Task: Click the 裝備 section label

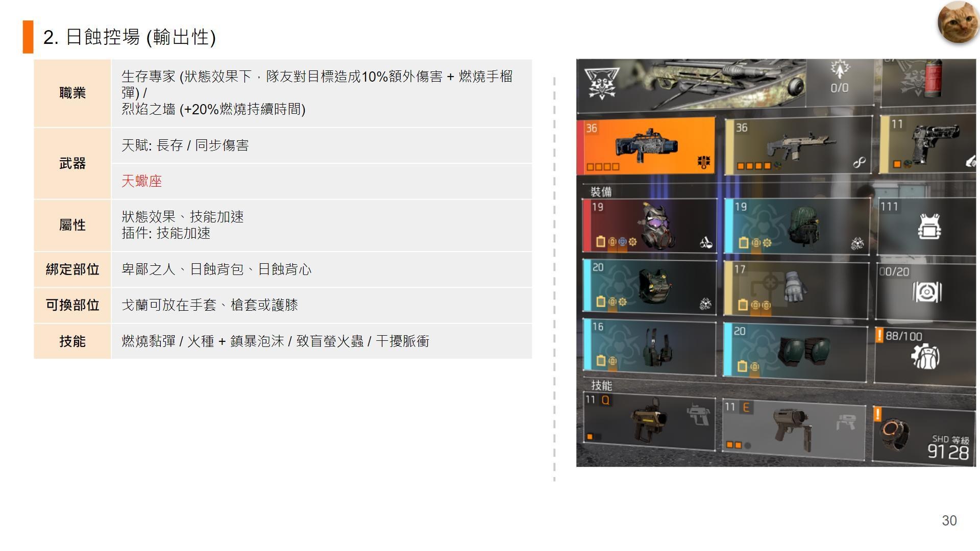Action: (x=601, y=192)
